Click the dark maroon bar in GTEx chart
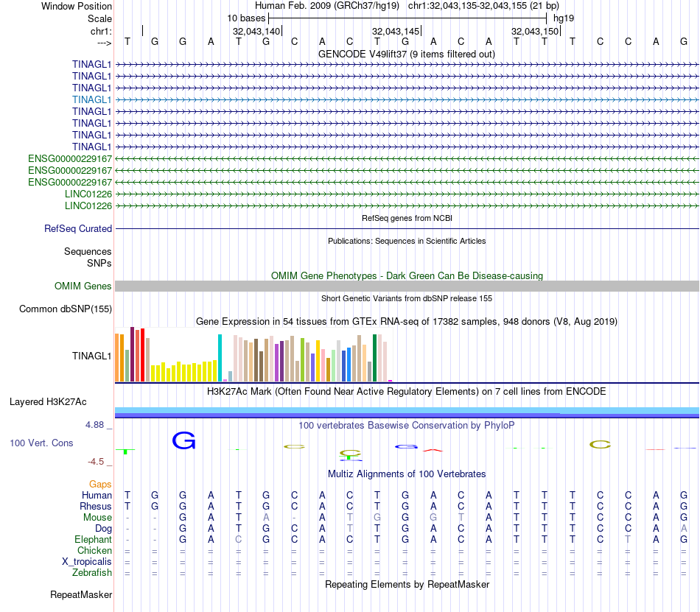Screen dimensions: 700x612 132,354
